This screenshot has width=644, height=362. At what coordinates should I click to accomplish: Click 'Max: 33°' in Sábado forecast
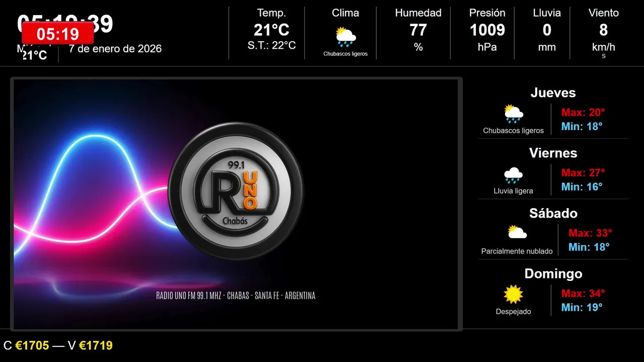[590, 233]
